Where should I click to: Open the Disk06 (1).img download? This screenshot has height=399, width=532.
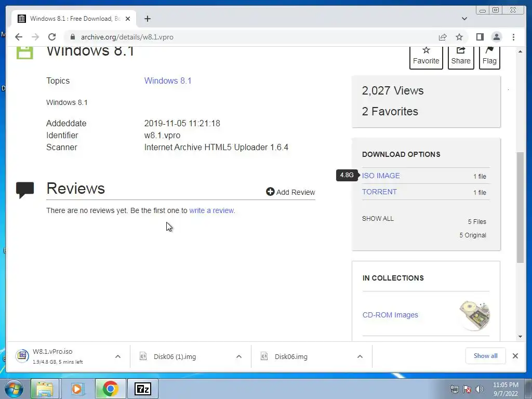coord(175,356)
